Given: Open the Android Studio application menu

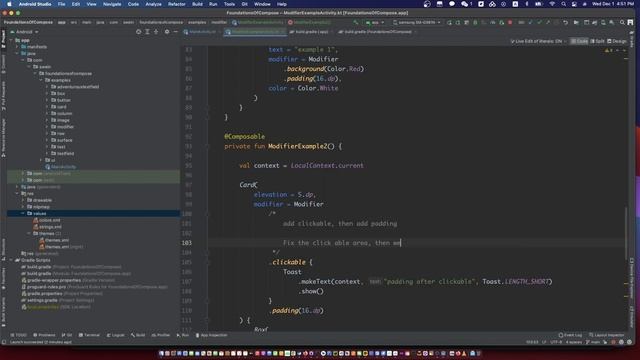Looking at the screenshot, I should 35,4.
